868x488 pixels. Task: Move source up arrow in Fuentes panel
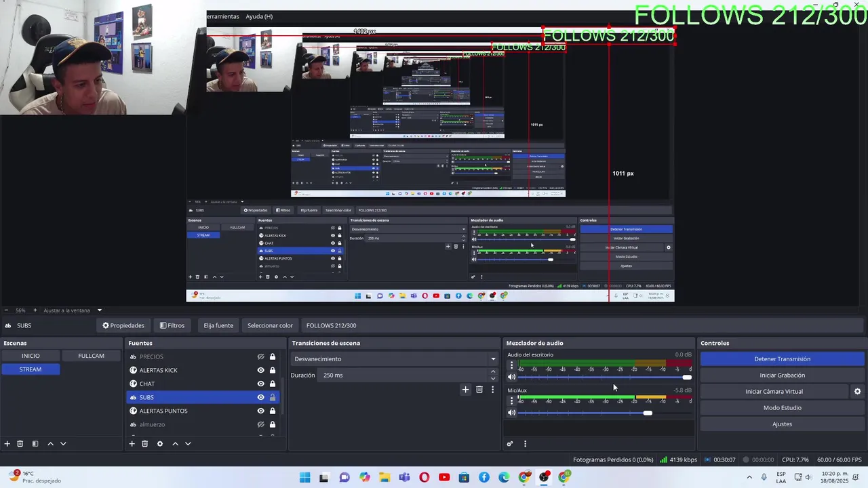175,444
